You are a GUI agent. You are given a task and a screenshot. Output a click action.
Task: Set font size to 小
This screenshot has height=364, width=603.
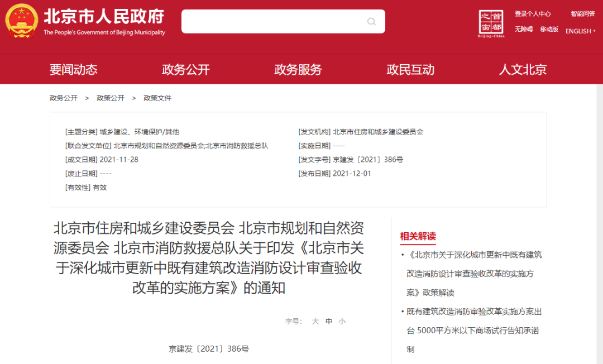click(x=342, y=322)
